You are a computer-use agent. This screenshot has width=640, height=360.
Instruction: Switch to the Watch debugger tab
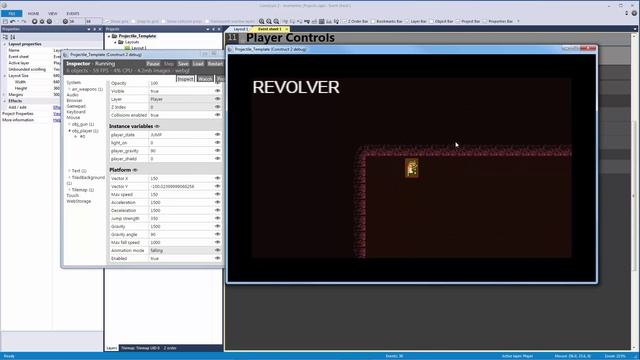(205, 78)
